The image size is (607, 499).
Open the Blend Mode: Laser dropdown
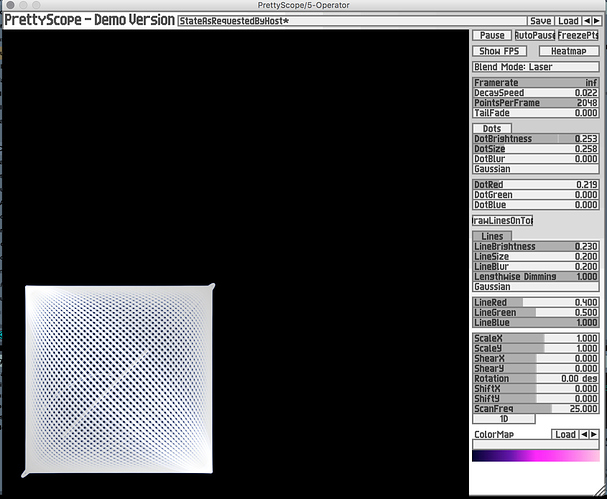[x=536, y=67]
